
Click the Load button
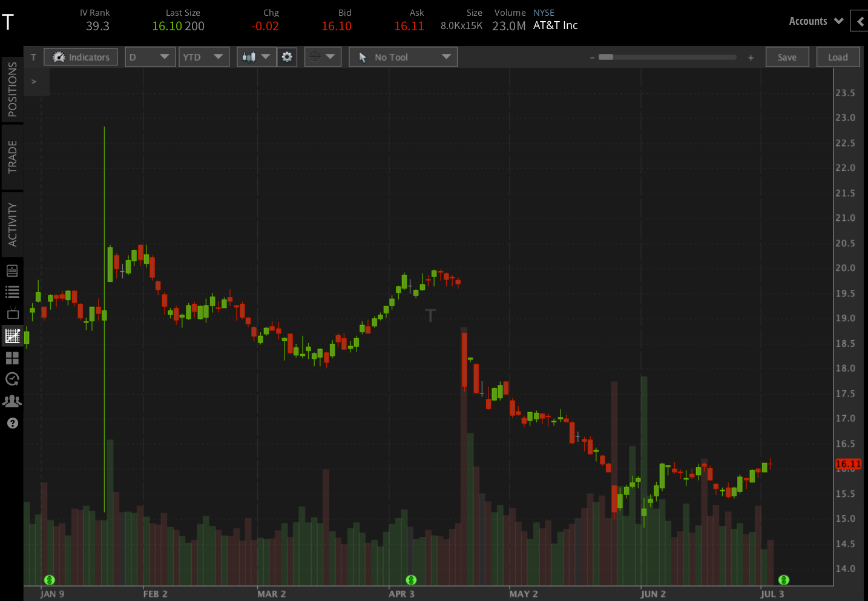point(838,56)
